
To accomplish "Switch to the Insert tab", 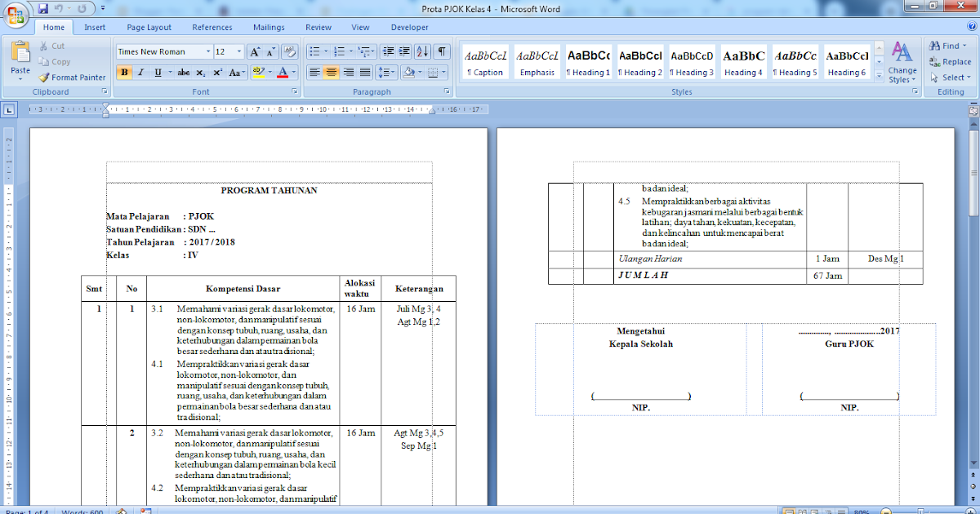I will pos(95,27).
